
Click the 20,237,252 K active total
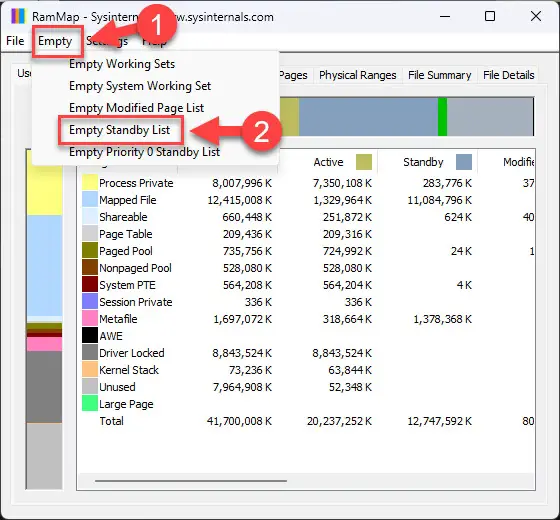click(x=339, y=421)
